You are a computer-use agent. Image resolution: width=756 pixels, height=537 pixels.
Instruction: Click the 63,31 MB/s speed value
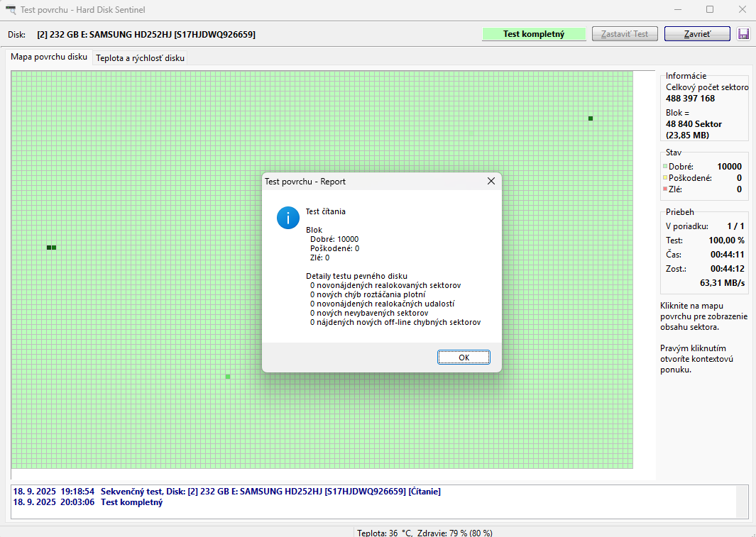pos(722,283)
